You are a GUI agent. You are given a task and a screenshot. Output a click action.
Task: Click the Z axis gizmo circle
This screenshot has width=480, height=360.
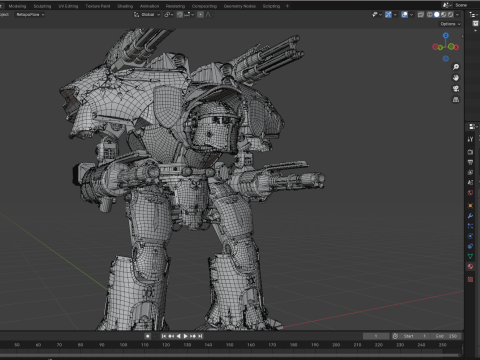pyautogui.click(x=446, y=35)
